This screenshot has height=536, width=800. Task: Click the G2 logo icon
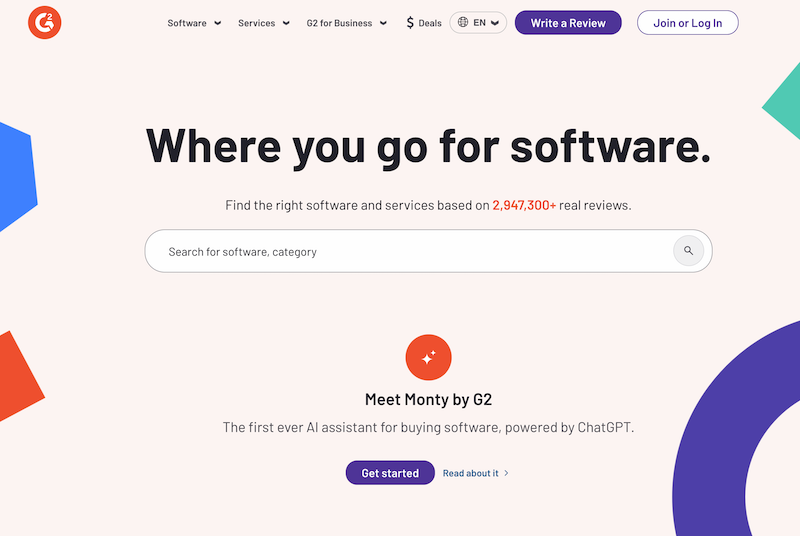[46, 22]
